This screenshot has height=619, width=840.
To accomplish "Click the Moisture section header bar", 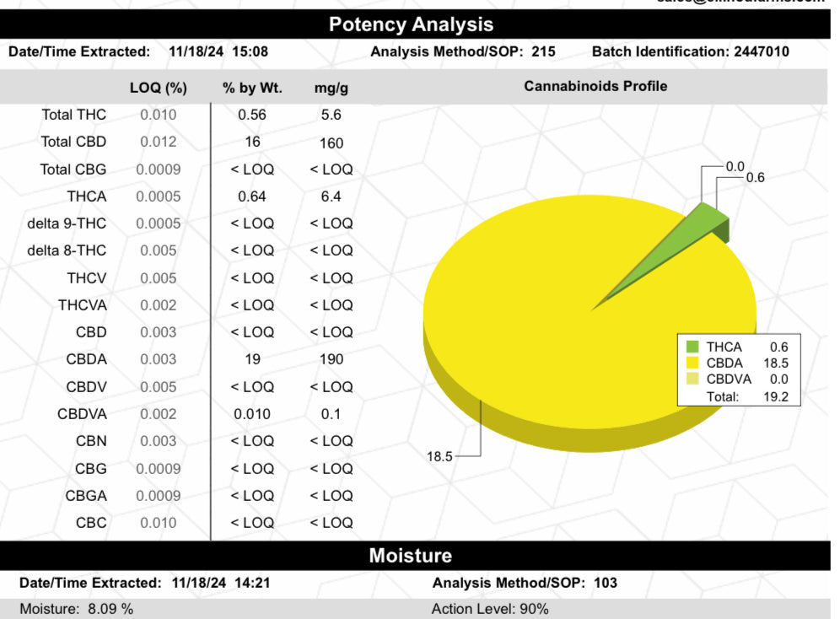I will click(x=411, y=556).
